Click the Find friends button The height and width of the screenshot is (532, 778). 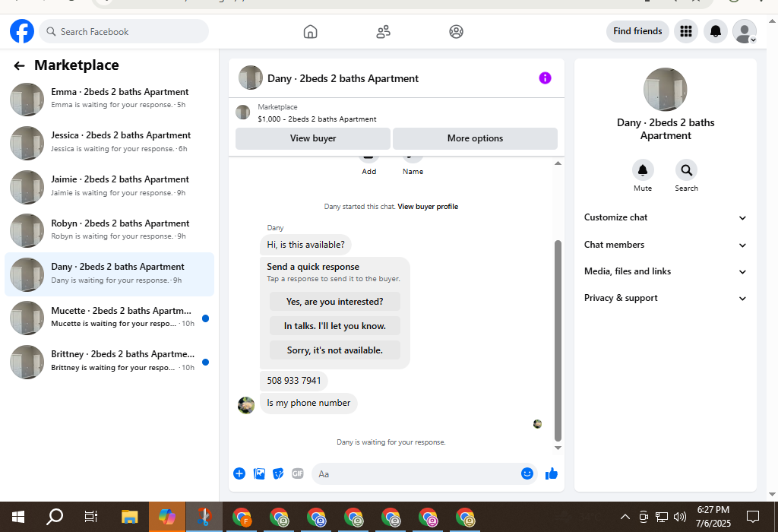pos(637,31)
